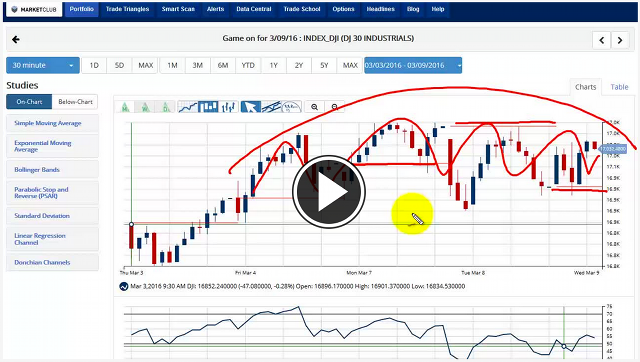The height and width of the screenshot is (362, 640).
Task: Toggle the daily Trade Triangle icon
Action: click(x=166, y=107)
